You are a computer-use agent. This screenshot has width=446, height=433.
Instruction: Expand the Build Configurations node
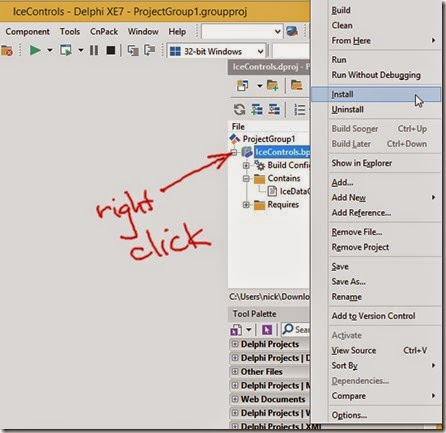[246, 165]
